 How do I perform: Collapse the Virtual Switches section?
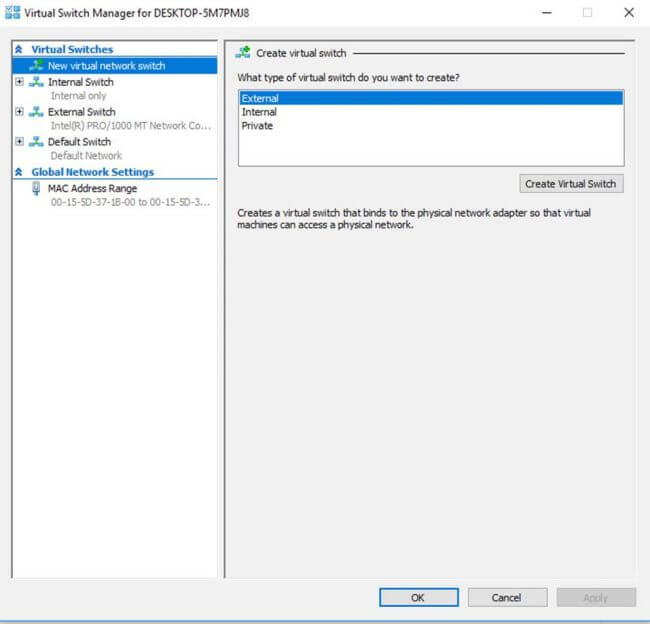[19, 49]
